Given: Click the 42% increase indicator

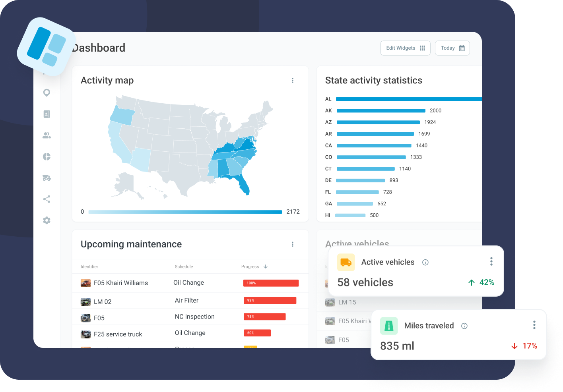Looking at the screenshot, I should (481, 282).
